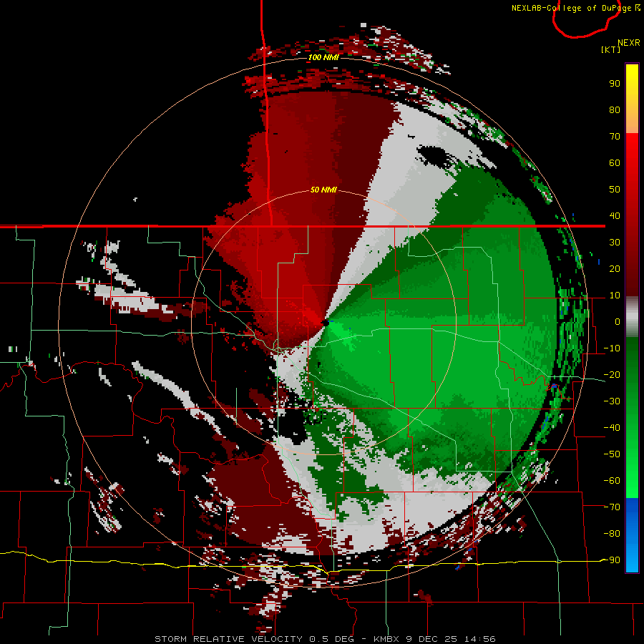
Task: Click the "-60" value on the velocity scale
Action: (612, 481)
